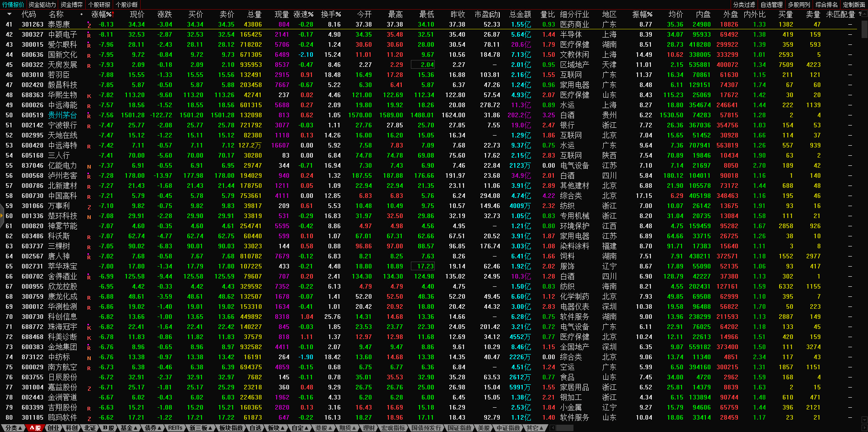Click the left-arrow icon on bottom tab bar
The width and height of the screenshot is (868, 432).
pyautogui.click(x=553, y=428)
